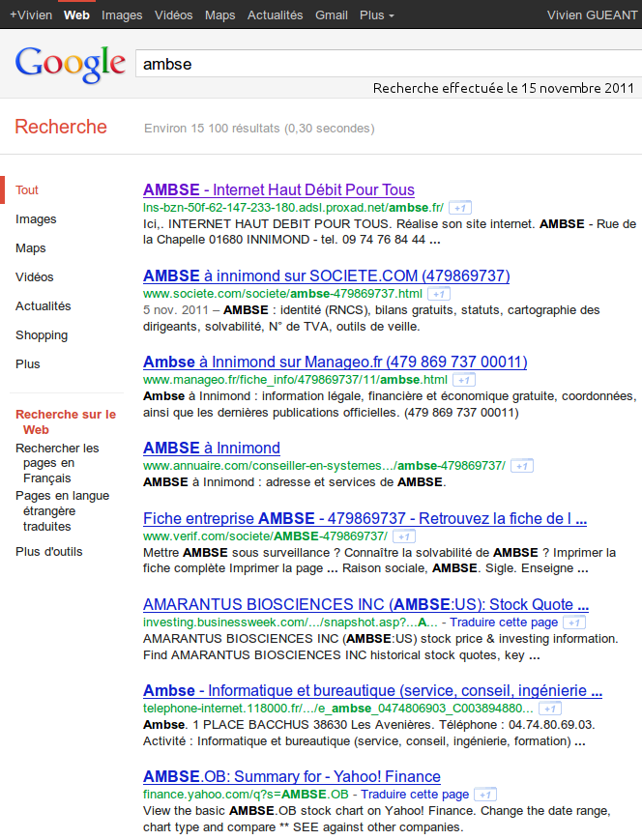The width and height of the screenshot is (642, 840).
Task: Click Traduire cette page for businessweek result
Action: point(504,622)
